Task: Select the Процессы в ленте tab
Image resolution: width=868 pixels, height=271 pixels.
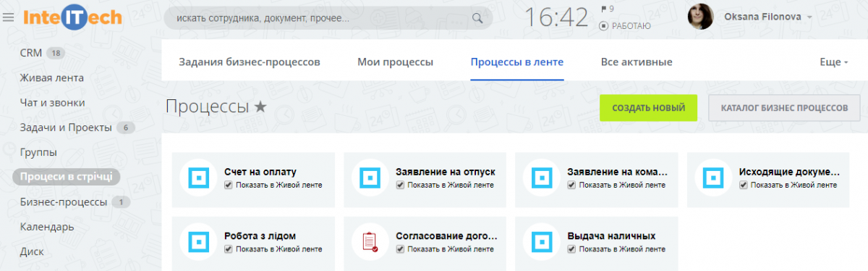Action: (517, 62)
